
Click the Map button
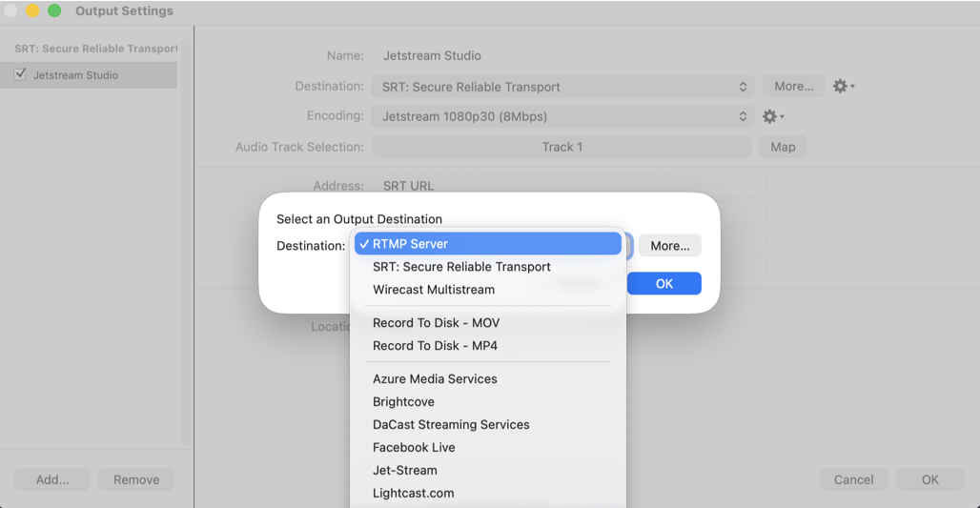point(783,147)
